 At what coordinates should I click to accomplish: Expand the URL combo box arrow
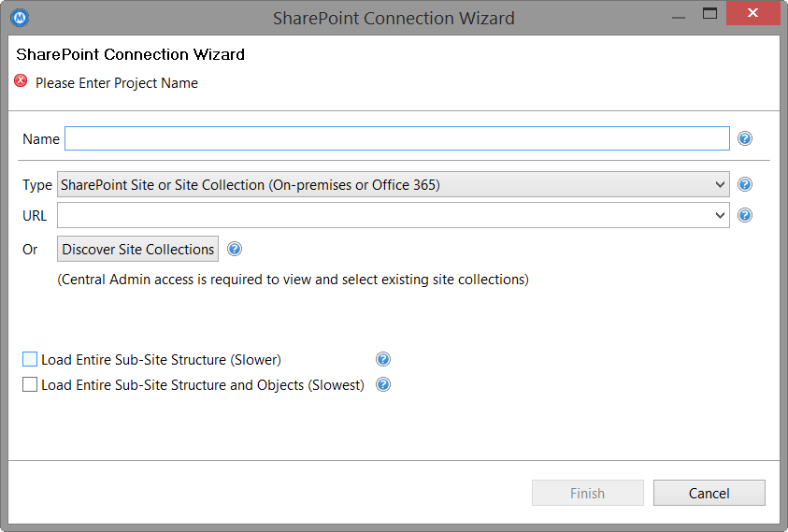(x=720, y=215)
